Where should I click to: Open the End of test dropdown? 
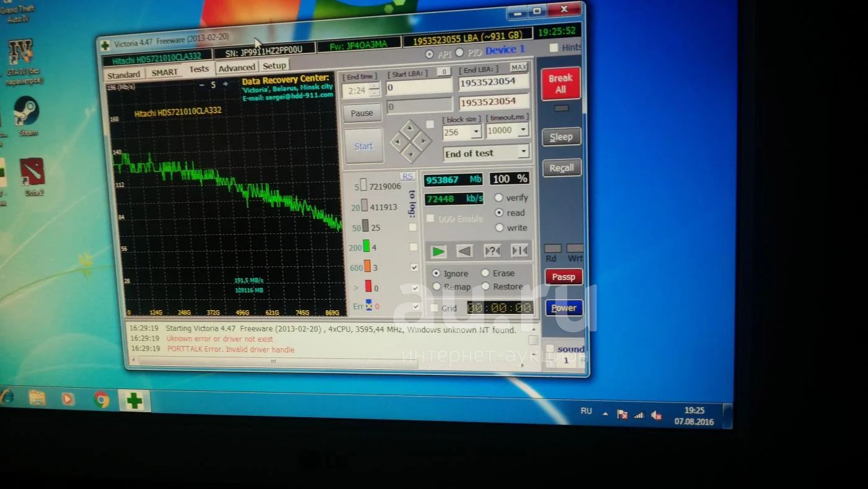[524, 151]
